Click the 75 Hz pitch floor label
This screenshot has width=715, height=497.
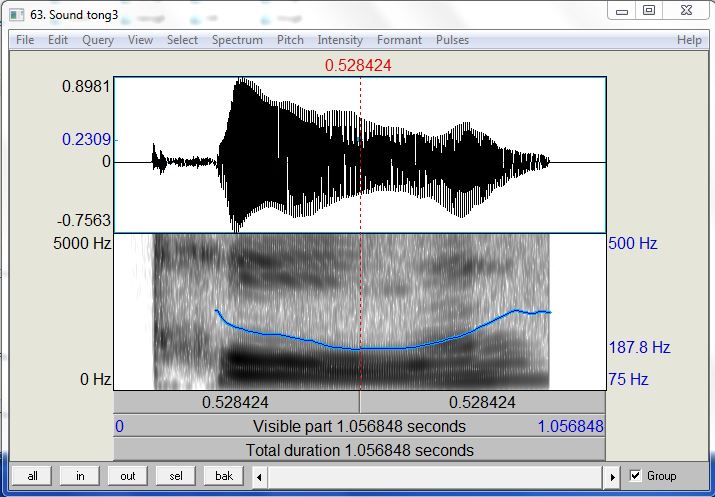click(x=628, y=379)
